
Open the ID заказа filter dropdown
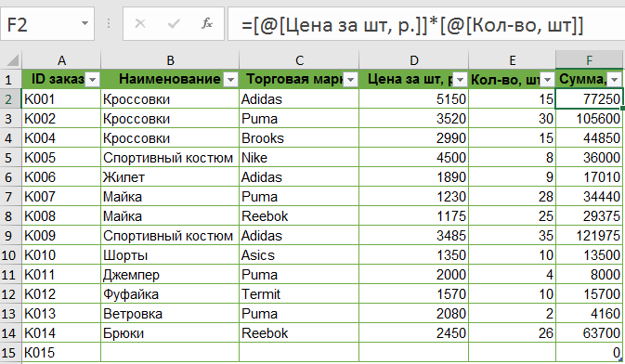click(x=93, y=80)
